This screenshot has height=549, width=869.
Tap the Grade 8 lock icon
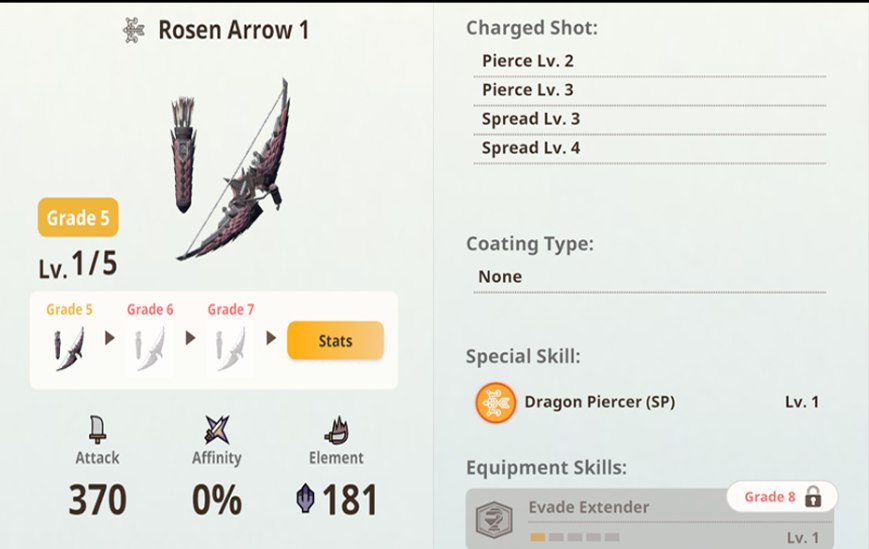click(813, 497)
